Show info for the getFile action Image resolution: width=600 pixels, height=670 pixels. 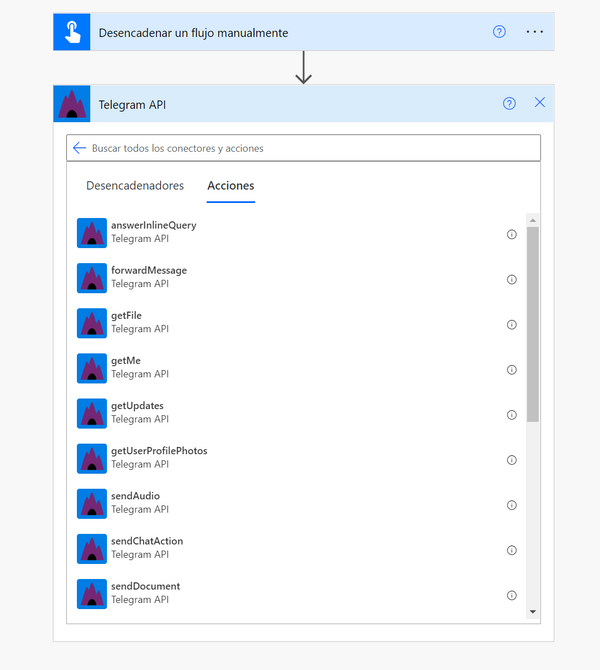coord(511,325)
